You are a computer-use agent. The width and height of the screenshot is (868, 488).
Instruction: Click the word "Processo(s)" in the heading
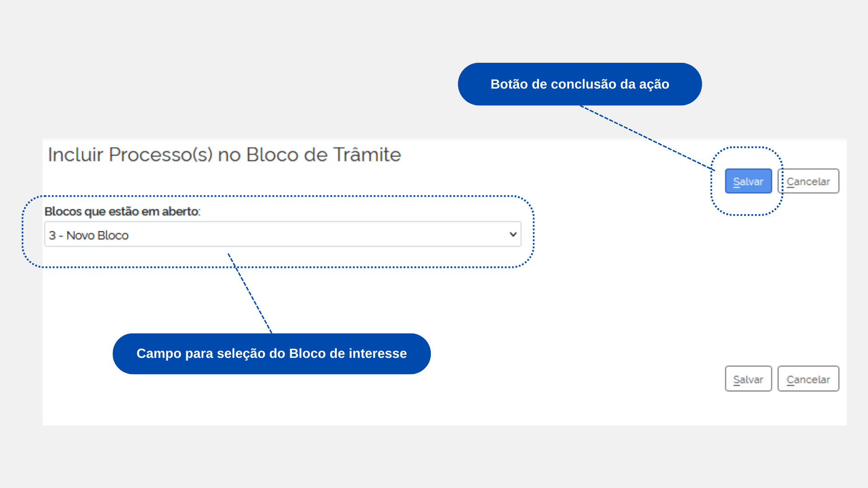(160, 155)
